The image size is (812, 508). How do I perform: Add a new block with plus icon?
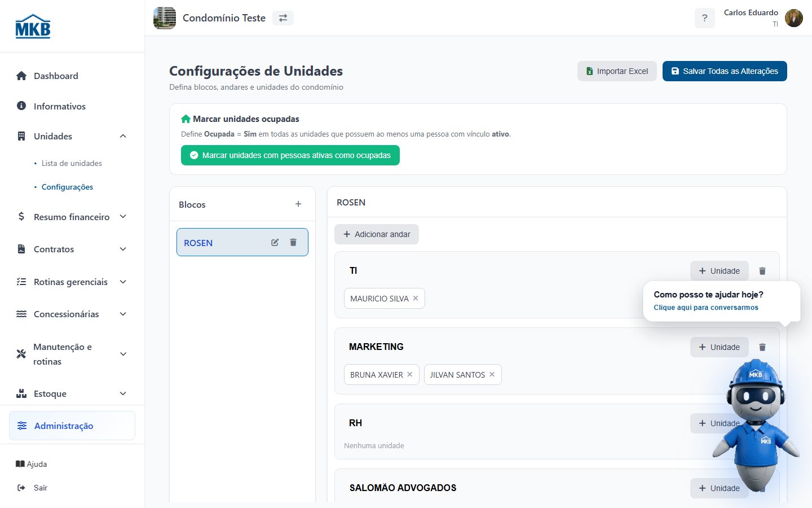point(298,204)
